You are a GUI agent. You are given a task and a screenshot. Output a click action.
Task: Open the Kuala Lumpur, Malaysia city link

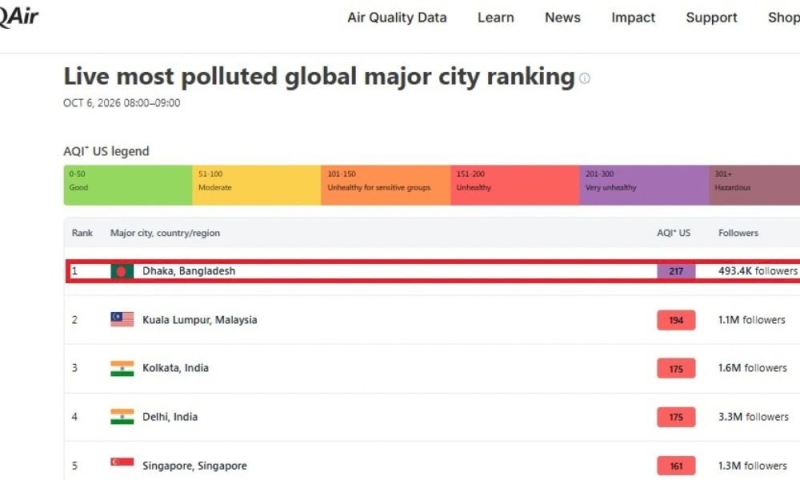pos(199,320)
